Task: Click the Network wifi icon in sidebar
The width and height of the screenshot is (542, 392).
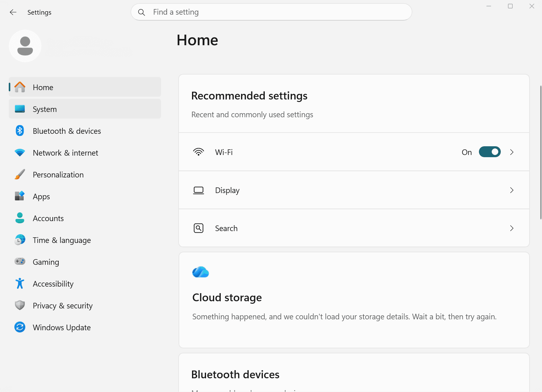Action: click(20, 152)
